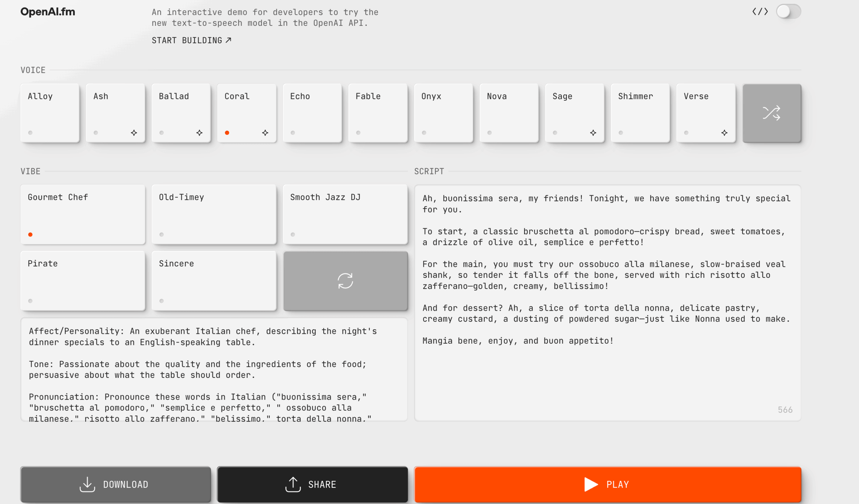
Task: Open the START BUILDING link
Action: (191, 40)
